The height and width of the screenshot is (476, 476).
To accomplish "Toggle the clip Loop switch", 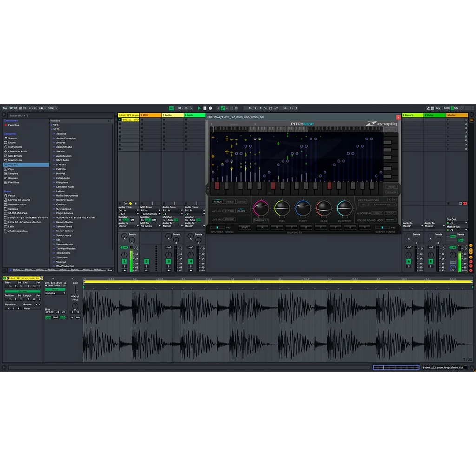I will tap(22, 291).
